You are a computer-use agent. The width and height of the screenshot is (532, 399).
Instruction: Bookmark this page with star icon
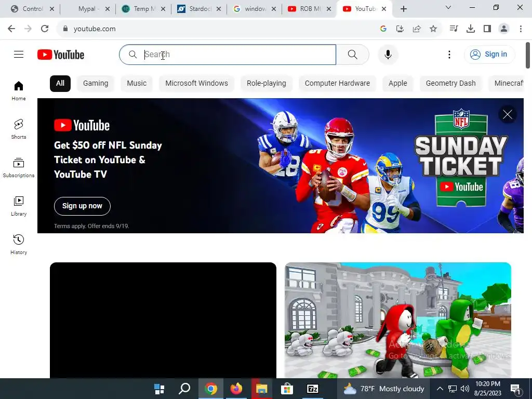[433, 29]
